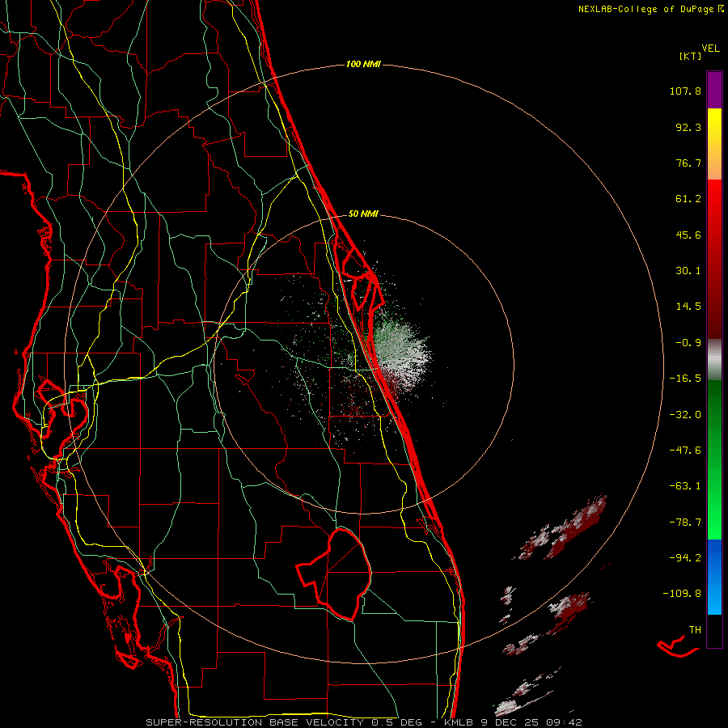This screenshot has height=728, width=728.
Task: Click the Tampa Bay outline on the west coast
Action: (x=62, y=408)
